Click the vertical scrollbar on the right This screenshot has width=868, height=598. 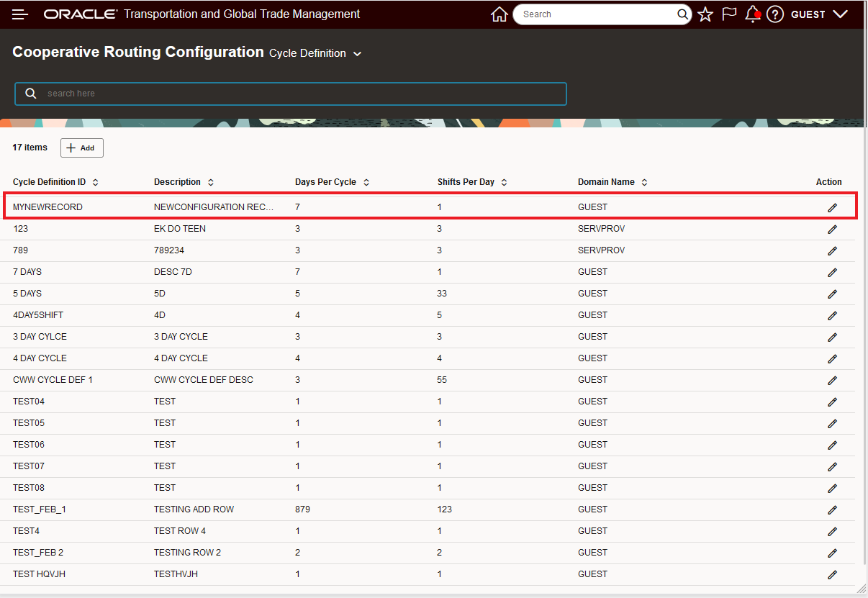tap(864, 345)
